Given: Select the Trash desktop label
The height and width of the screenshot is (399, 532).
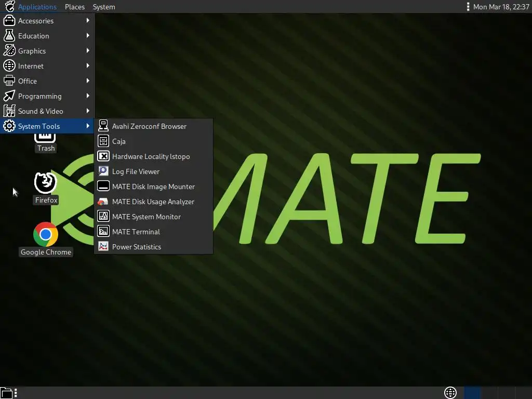Looking at the screenshot, I should click(x=46, y=148).
